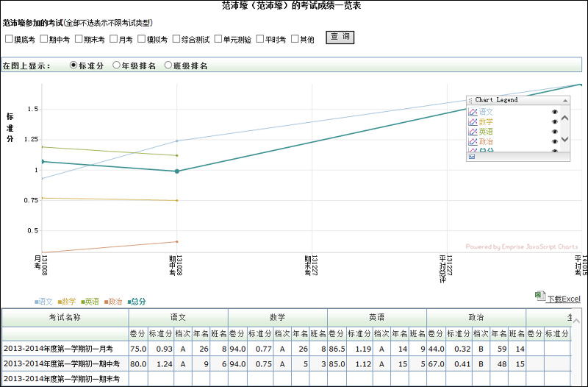Click the 政治 series icon in Chart Legend

coord(473,141)
